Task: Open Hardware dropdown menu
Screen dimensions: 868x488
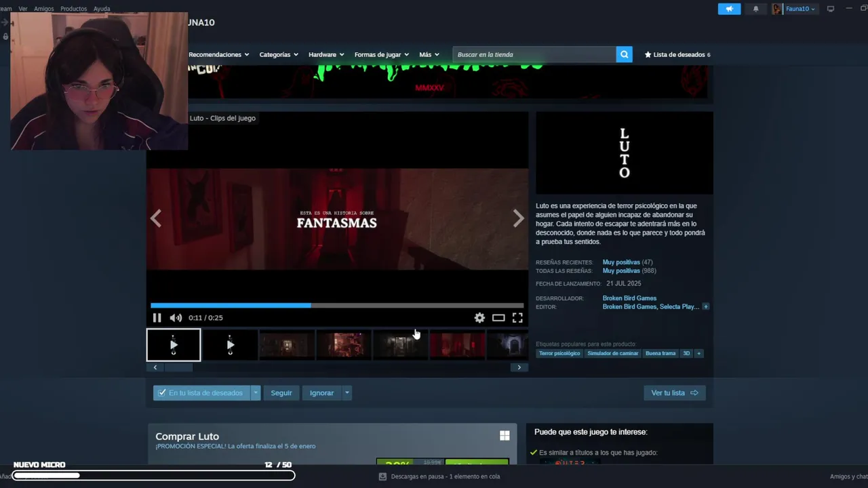Action: tap(326, 54)
